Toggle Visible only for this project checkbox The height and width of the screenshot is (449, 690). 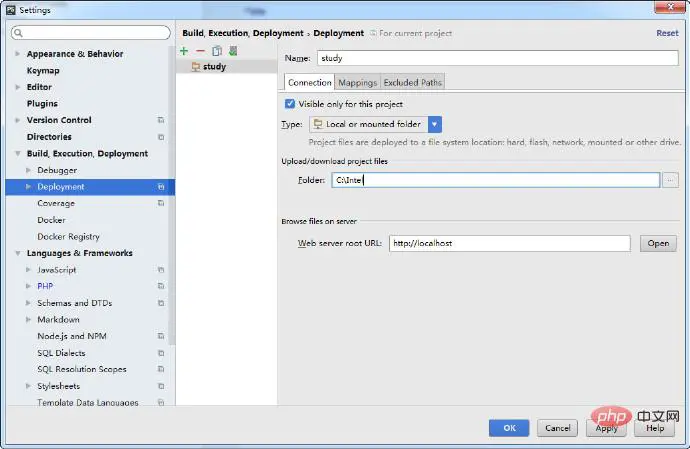[290, 103]
